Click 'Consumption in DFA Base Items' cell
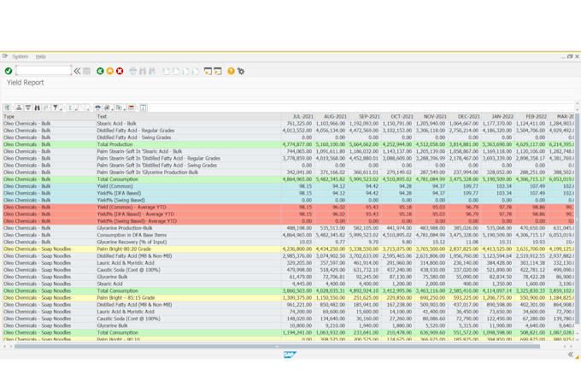 [188, 235]
